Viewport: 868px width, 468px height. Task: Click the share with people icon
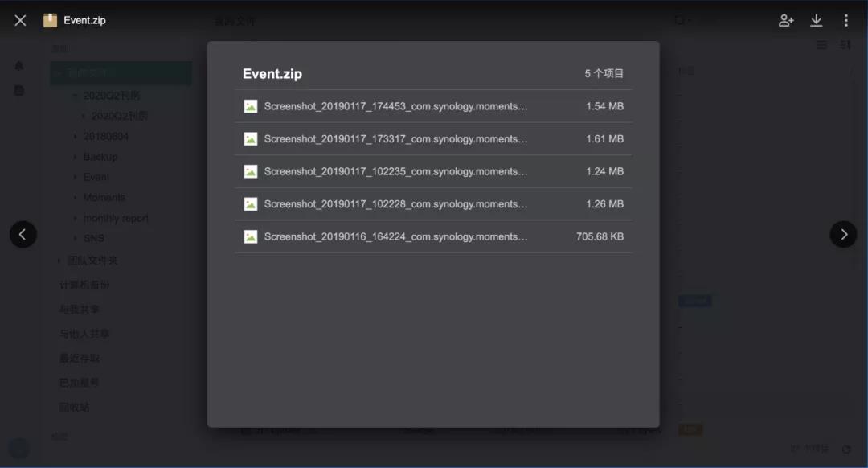[786, 21]
